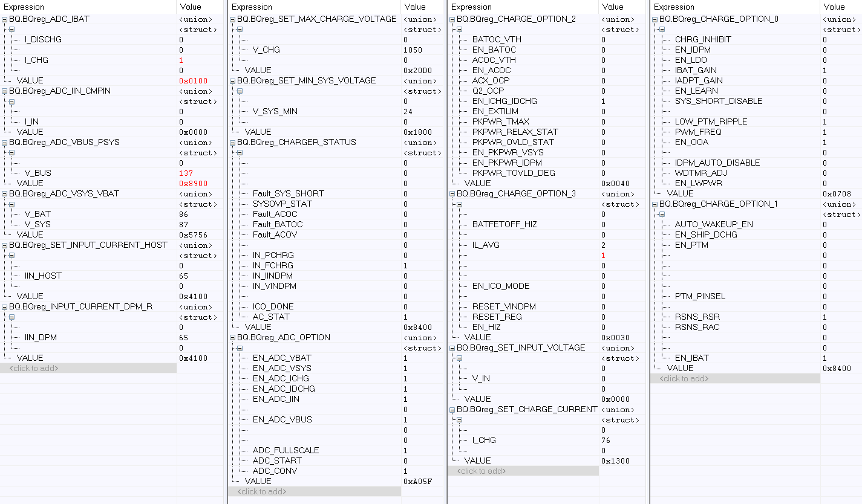The image size is (862, 504).
Task: Select the BATOC_VTH row
Action: (548, 40)
